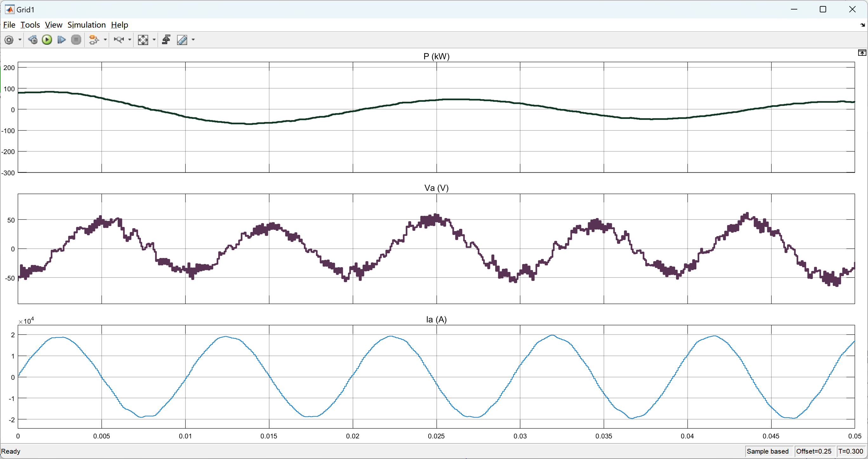Expand the gear configuration dropdown arrow
Viewport: 868px width, 459px height.
20,40
